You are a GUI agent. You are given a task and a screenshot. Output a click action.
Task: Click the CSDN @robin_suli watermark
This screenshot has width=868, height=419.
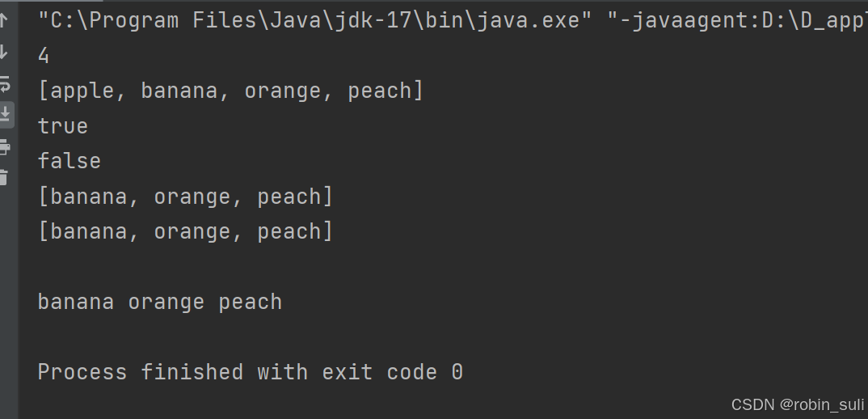pos(798,405)
